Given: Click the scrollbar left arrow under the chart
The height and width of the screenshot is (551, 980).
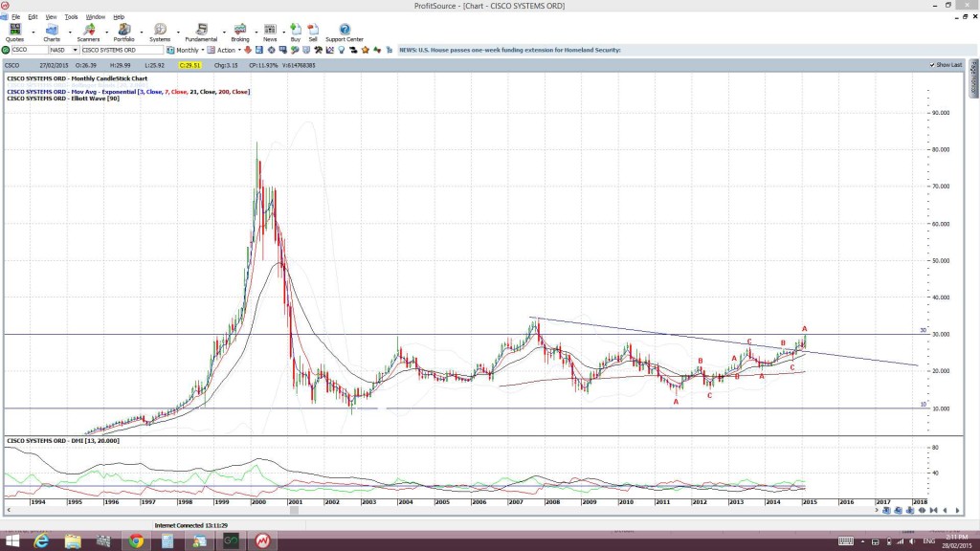Looking at the screenshot, I should [x=9, y=511].
